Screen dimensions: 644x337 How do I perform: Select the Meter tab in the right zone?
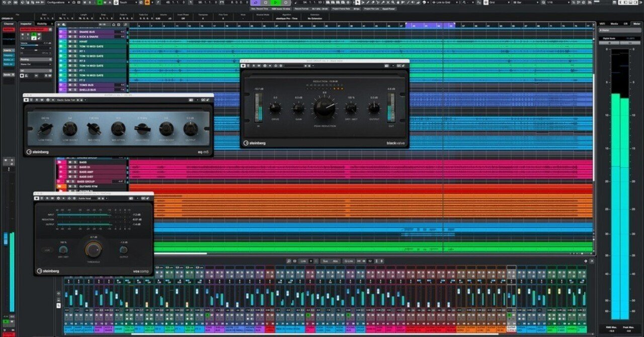click(636, 24)
